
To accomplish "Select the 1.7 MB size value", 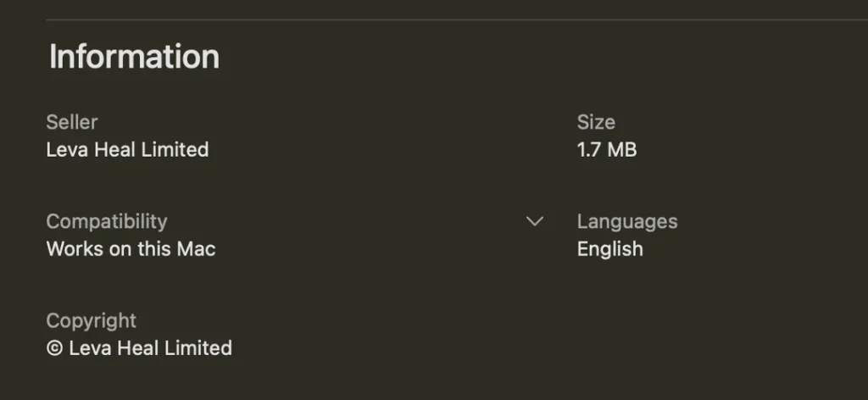I will [x=606, y=150].
